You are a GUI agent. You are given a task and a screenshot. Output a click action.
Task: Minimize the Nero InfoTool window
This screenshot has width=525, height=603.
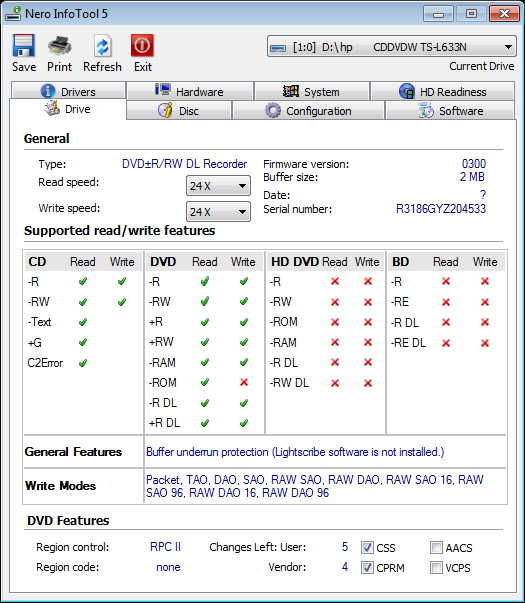[x=438, y=14]
